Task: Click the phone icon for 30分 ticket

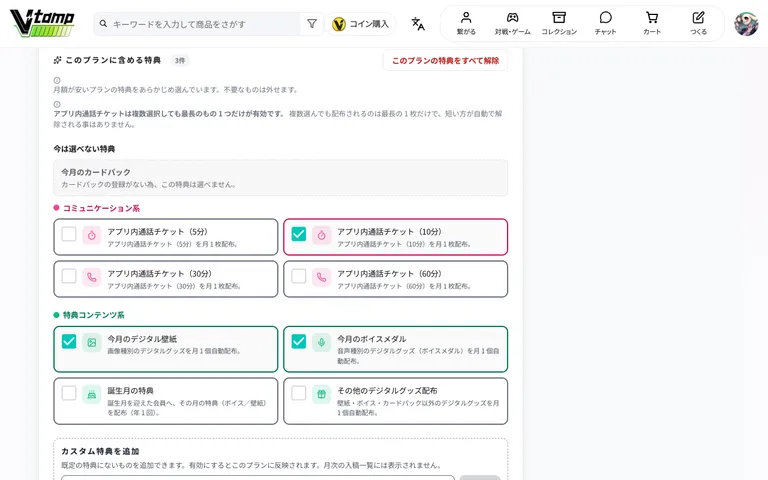Action: [92, 278]
